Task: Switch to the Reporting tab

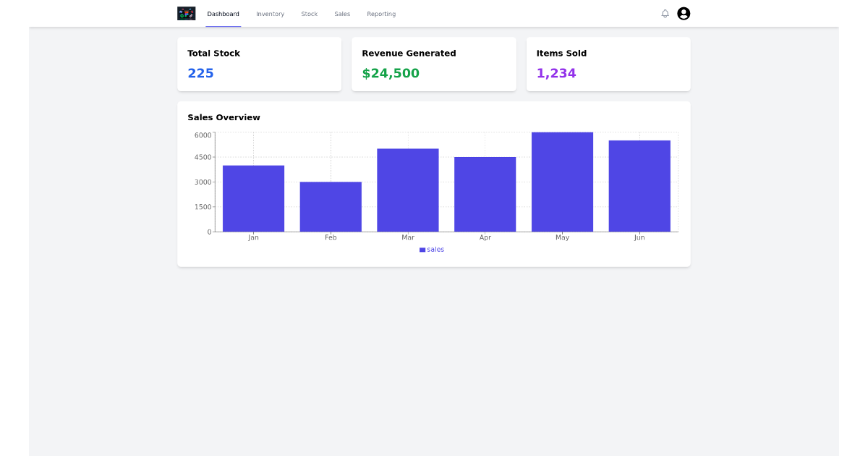Action: pyautogui.click(x=381, y=14)
